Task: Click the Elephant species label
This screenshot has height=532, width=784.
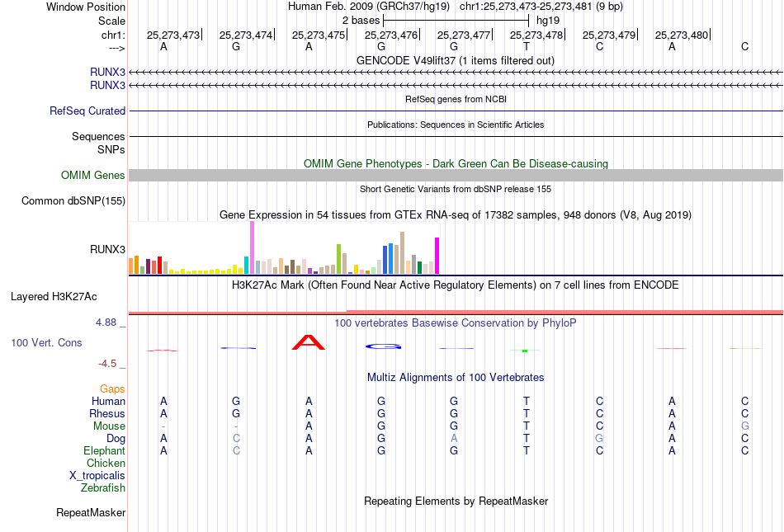Action: [x=104, y=450]
